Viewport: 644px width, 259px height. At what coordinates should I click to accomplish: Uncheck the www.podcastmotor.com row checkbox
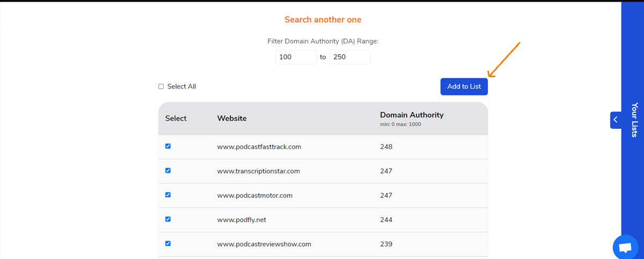(x=168, y=195)
